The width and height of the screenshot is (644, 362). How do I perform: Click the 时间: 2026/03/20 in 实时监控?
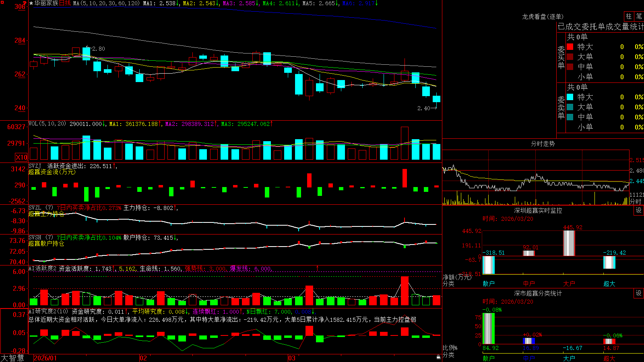tap(508, 219)
